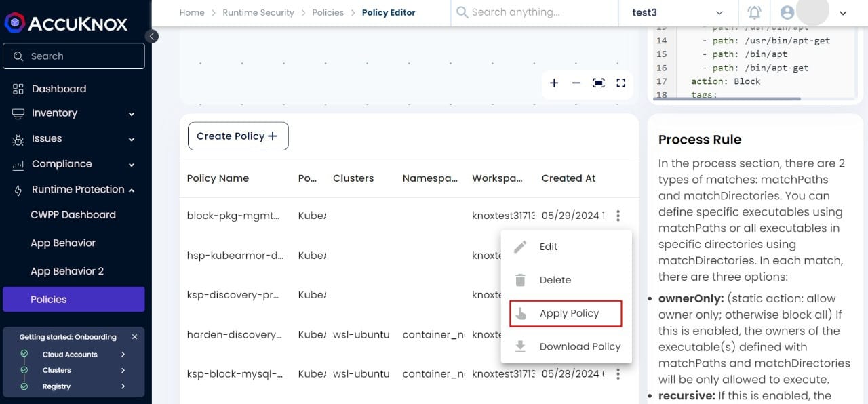Open the test3 tenant dropdown
Viewport: 868px width, 404px height.
pos(677,12)
